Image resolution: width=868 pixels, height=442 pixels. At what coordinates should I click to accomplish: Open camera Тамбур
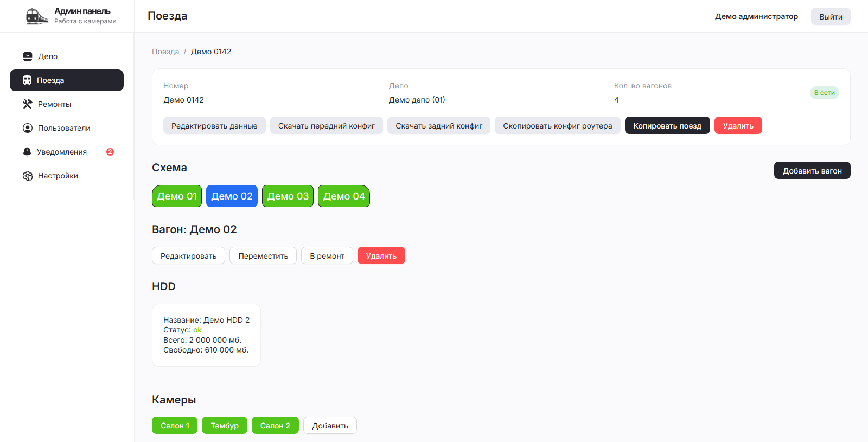225,425
